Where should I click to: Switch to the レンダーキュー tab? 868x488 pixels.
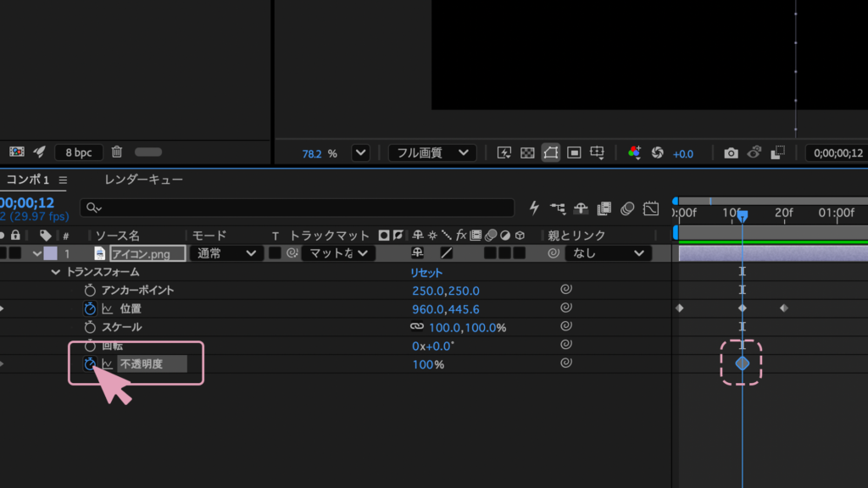click(143, 180)
